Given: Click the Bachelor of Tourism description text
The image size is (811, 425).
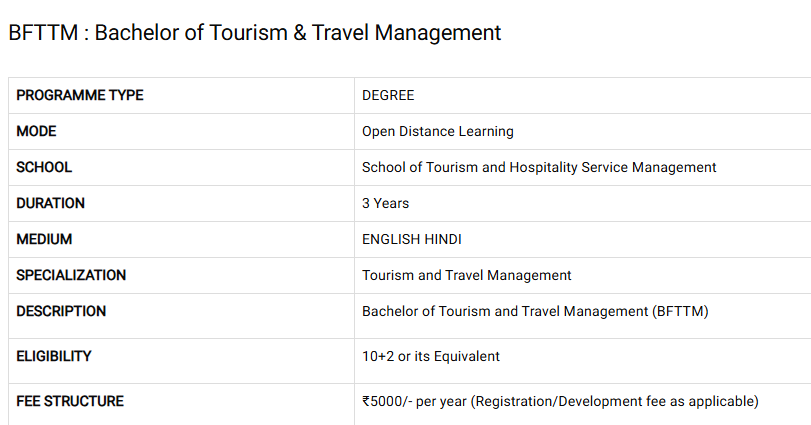Looking at the screenshot, I should click(x=535, y=311).
